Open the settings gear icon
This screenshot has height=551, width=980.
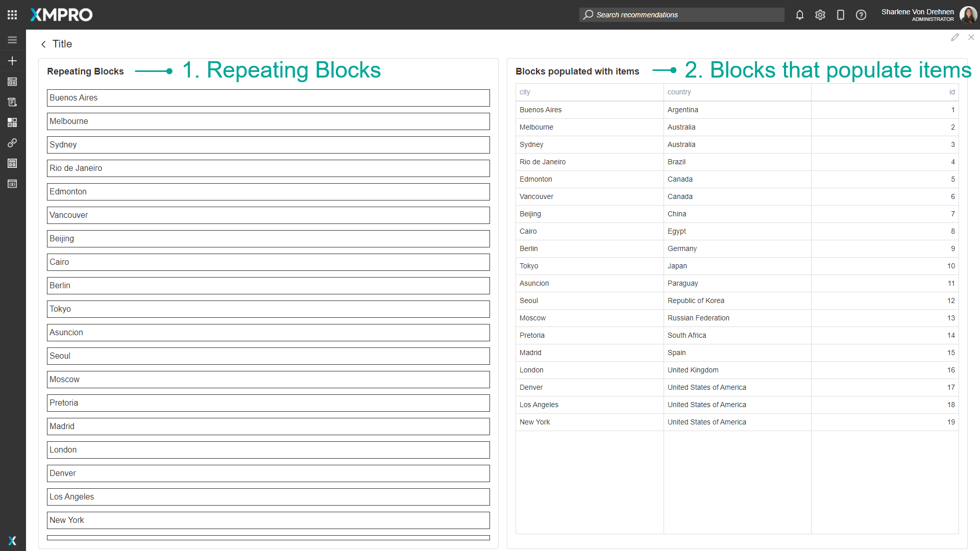pos(820,15)
